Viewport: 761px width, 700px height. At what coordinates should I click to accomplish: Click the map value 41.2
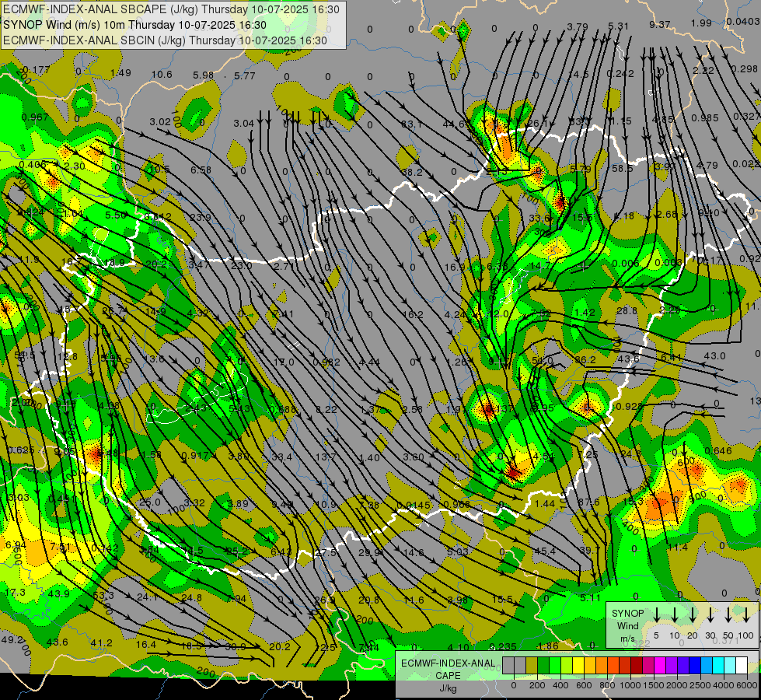[101, 643]
